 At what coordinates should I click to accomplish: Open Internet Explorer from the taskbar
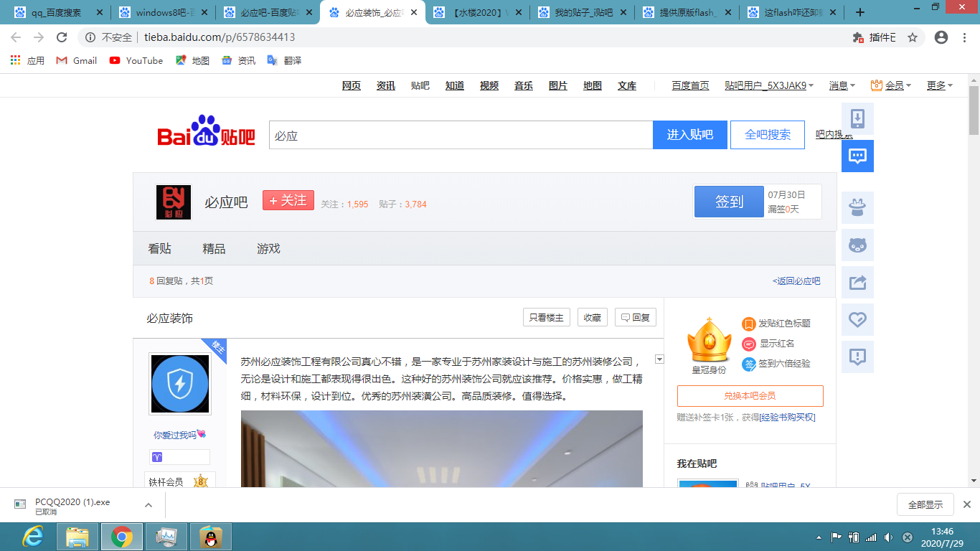point(32,536)
